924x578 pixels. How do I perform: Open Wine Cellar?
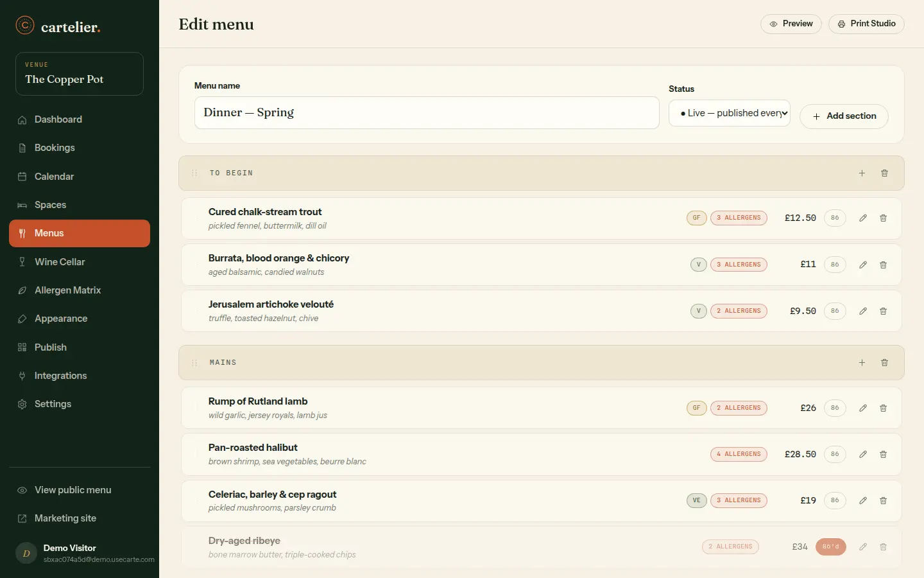(80, 262)
